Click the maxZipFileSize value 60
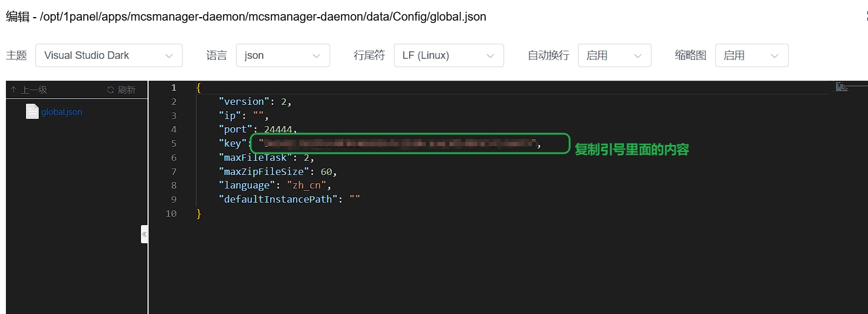 (x=326, y=171)
